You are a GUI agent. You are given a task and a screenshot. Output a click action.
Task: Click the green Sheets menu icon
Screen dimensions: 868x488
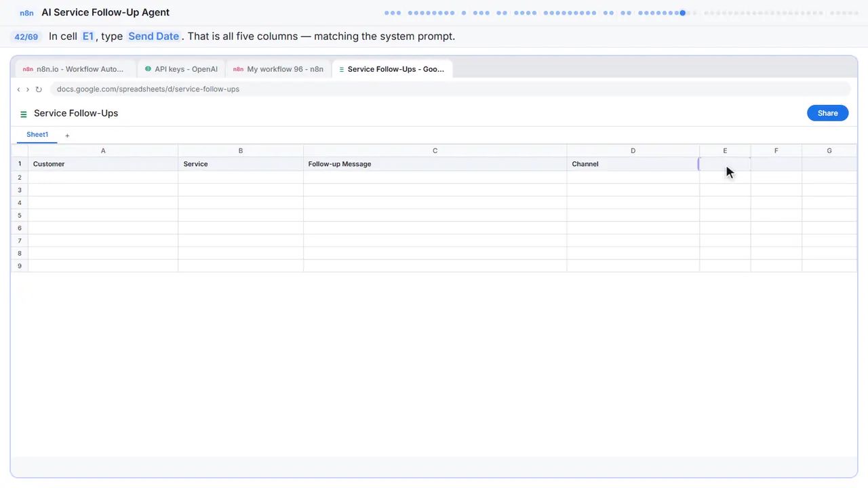click(x=24, y=114)
